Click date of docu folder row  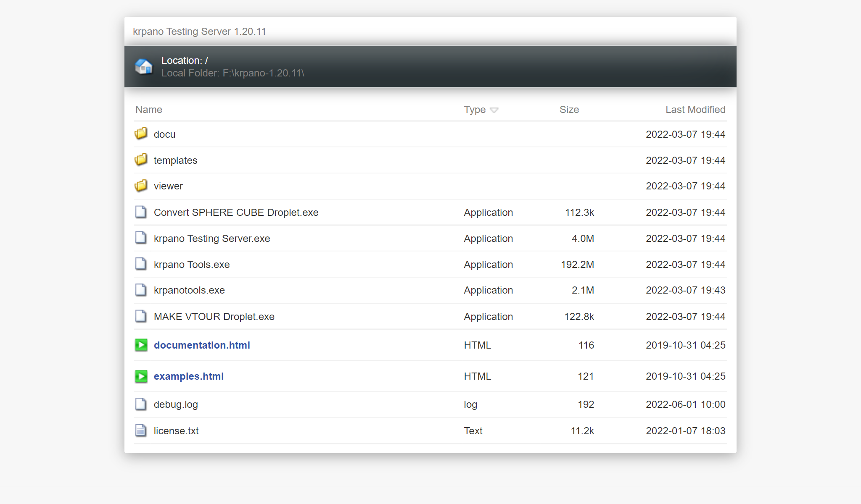tap(686, 134)
